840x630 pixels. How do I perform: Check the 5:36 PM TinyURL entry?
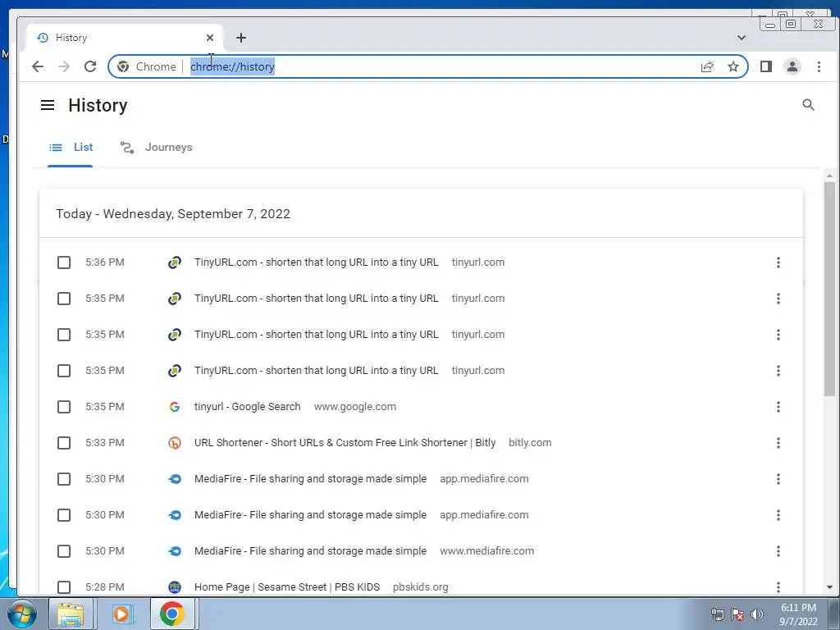click(x=64, y=262)
